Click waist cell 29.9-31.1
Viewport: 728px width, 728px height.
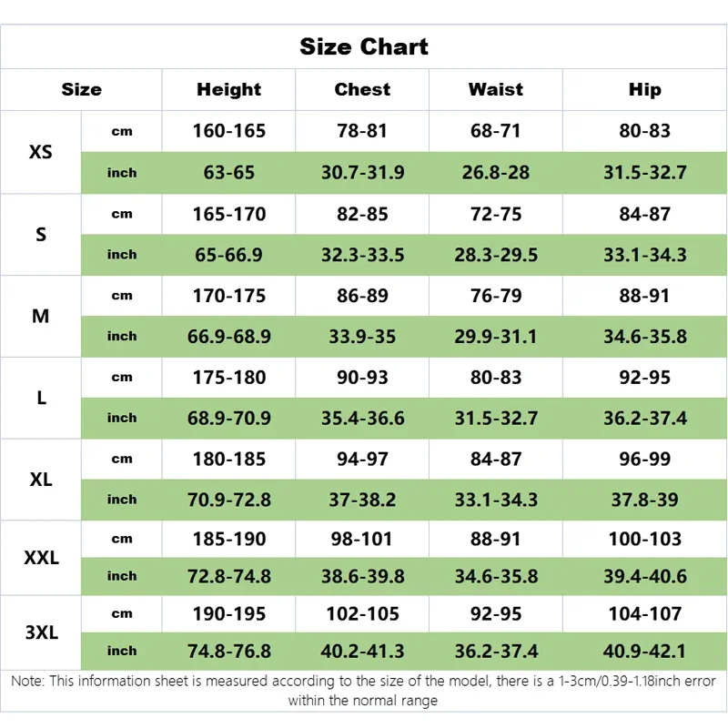[x=496, y=337]
